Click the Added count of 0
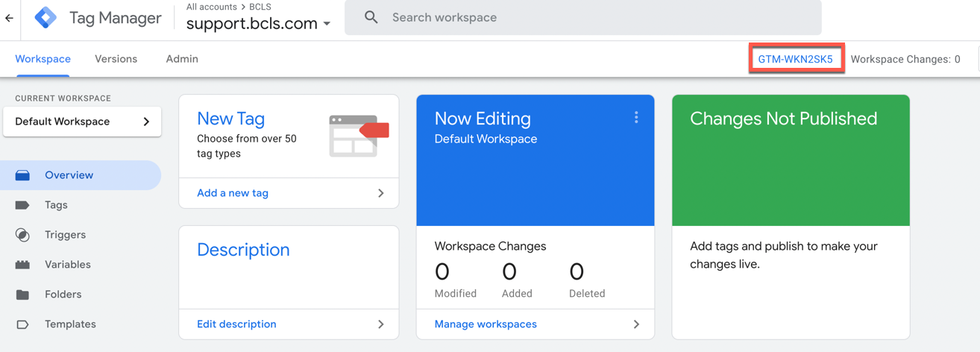This screenshot has width=980, height=352. coord(509,271)
